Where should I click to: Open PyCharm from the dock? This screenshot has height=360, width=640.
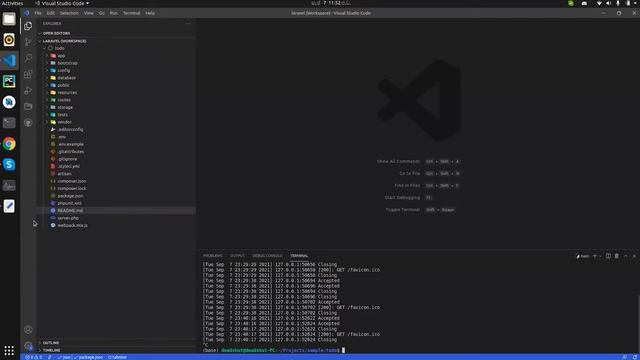tap(9, 81)
